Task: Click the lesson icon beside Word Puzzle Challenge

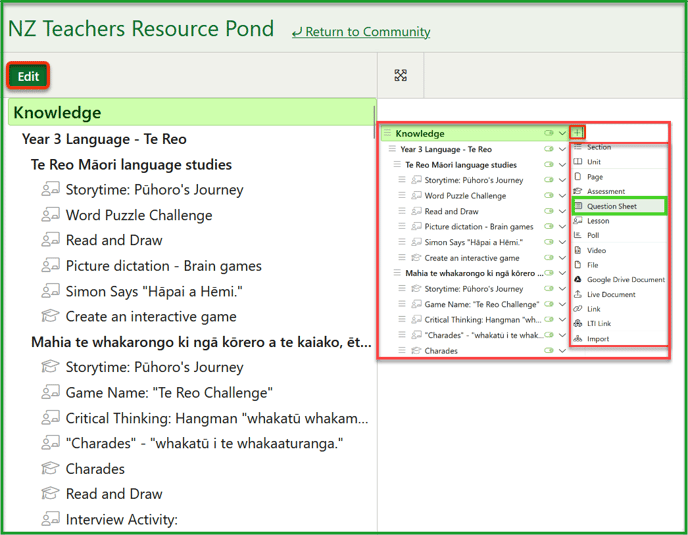Action: click(50, 215)
